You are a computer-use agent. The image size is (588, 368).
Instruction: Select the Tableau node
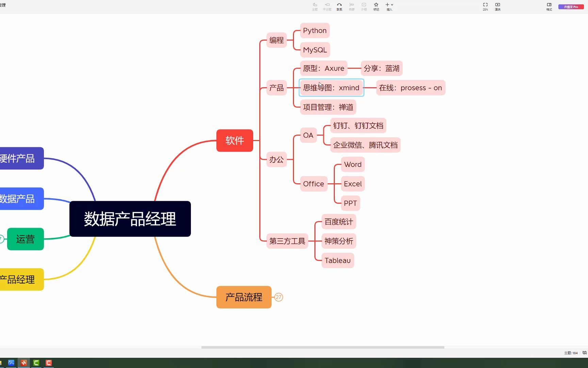(338, 261)
